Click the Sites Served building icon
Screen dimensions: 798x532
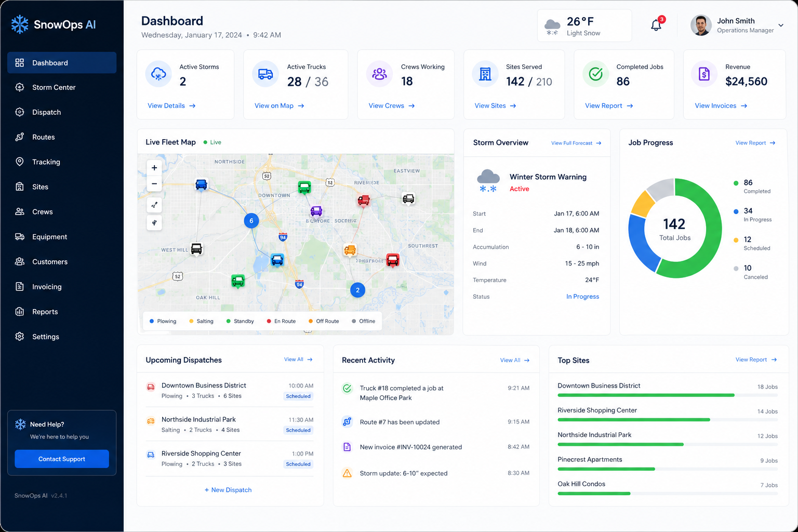click(485, 74)
